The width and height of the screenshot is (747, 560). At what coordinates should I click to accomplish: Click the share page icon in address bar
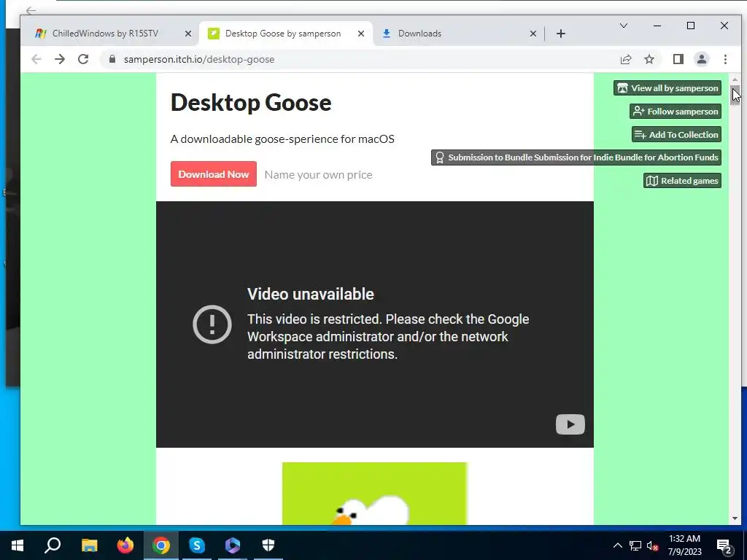tap(626, 59)
